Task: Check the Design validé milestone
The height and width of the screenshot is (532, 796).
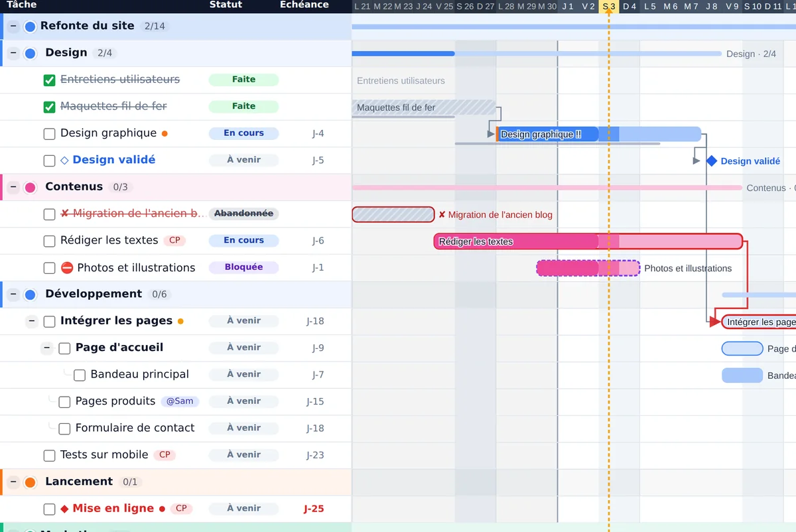Action: point(49,161)
